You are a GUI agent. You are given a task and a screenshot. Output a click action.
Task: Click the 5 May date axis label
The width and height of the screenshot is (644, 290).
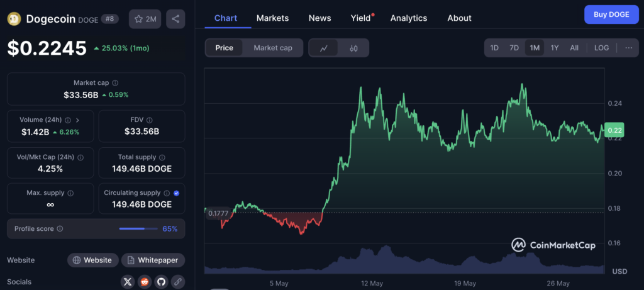279,284
